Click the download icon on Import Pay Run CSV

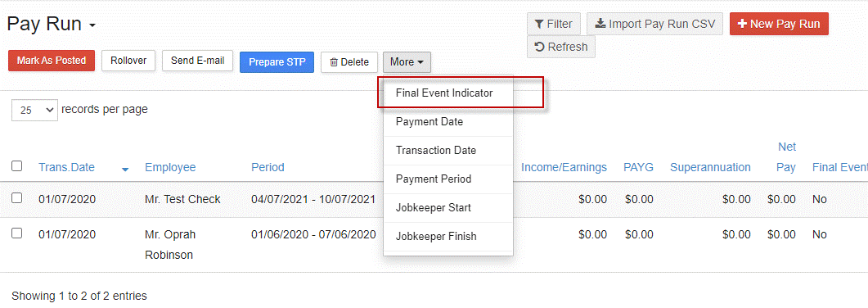click(600, 24)
